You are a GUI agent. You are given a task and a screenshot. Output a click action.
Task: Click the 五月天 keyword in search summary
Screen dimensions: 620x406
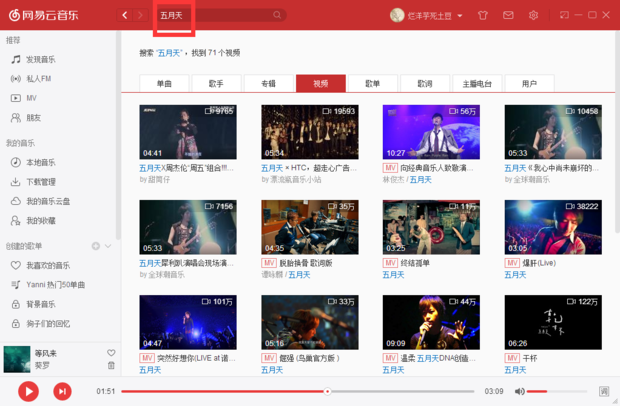170,53
